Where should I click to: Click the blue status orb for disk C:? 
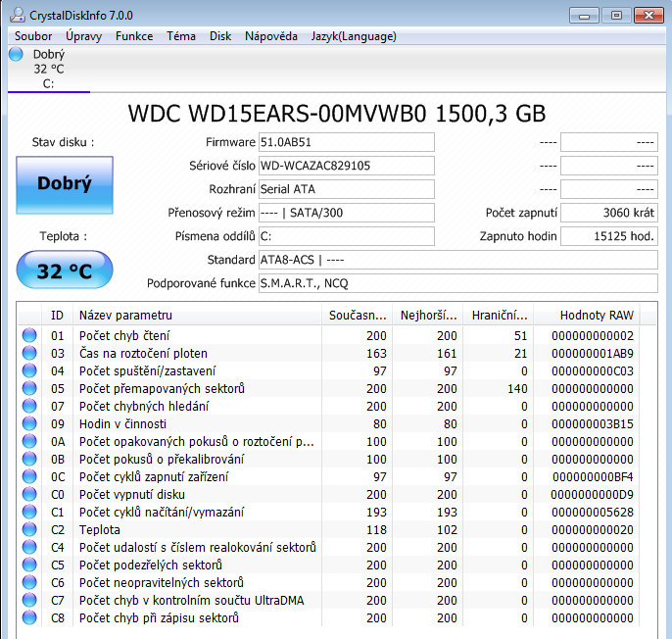[x=16, y=55]
